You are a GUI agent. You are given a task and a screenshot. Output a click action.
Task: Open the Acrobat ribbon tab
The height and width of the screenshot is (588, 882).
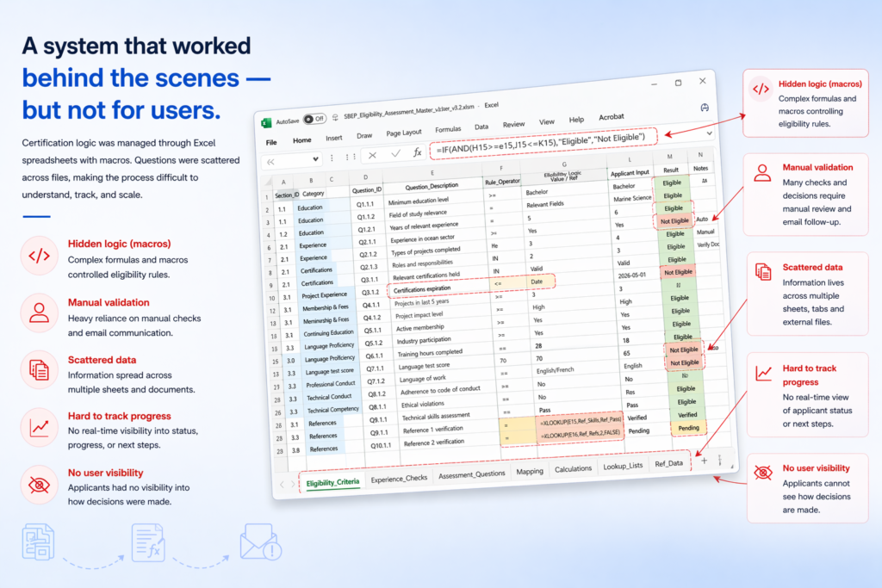pos(611,116)
